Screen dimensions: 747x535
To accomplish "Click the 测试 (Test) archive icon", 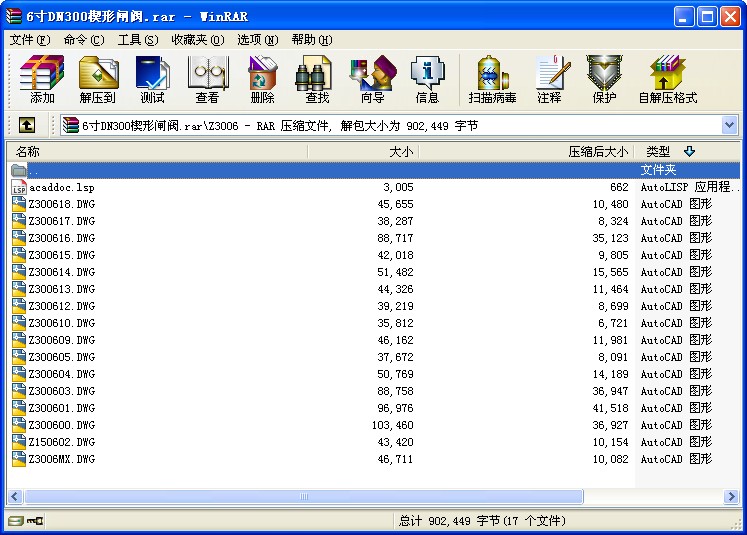I will tap(152, 79).
